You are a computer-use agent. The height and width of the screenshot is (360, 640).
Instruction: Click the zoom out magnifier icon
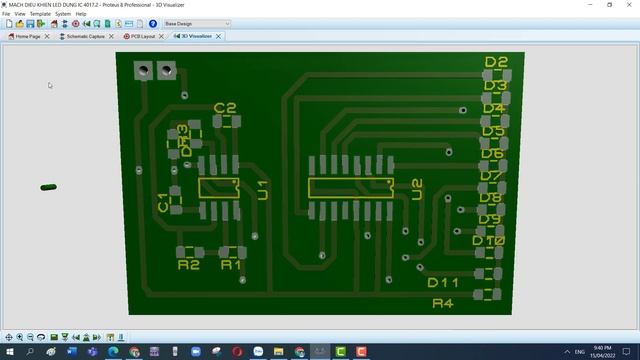pyautogui.click(x=31, y=337)
